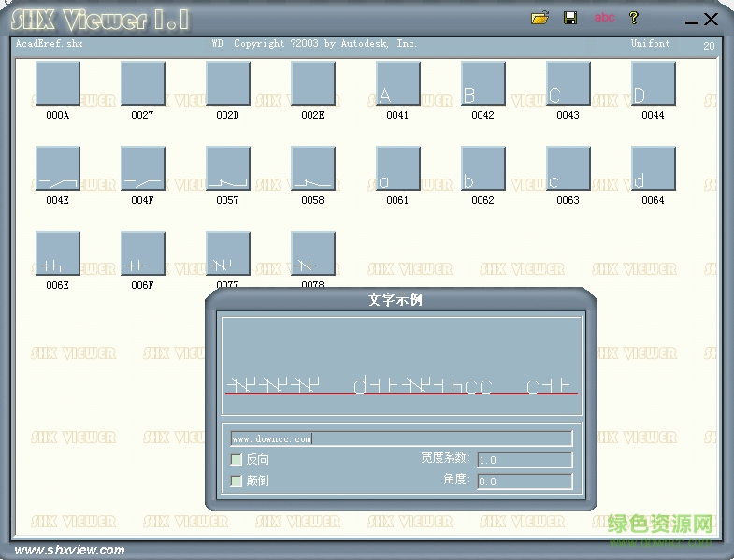This screenshot has width=734, height=560.
Task: Click the 角度 angle input field
Action: 524,481
